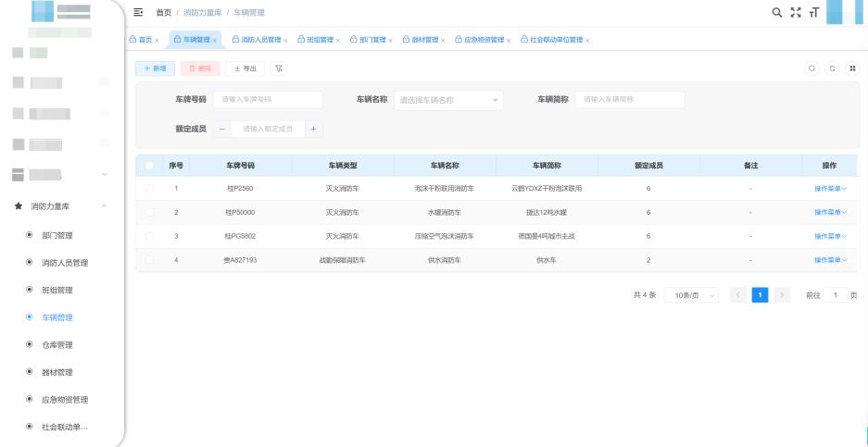Open the column settings grid icon

pos(849,68)
